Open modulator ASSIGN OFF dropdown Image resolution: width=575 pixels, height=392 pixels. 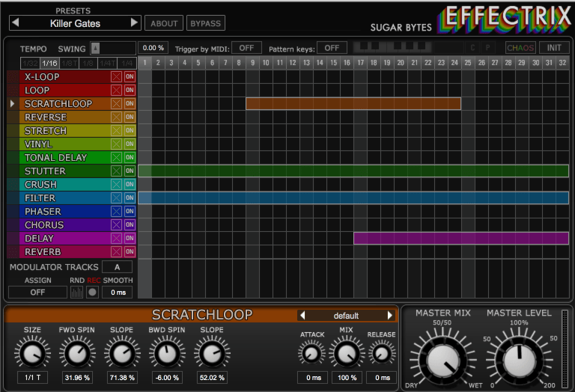(x=37, y=293)
